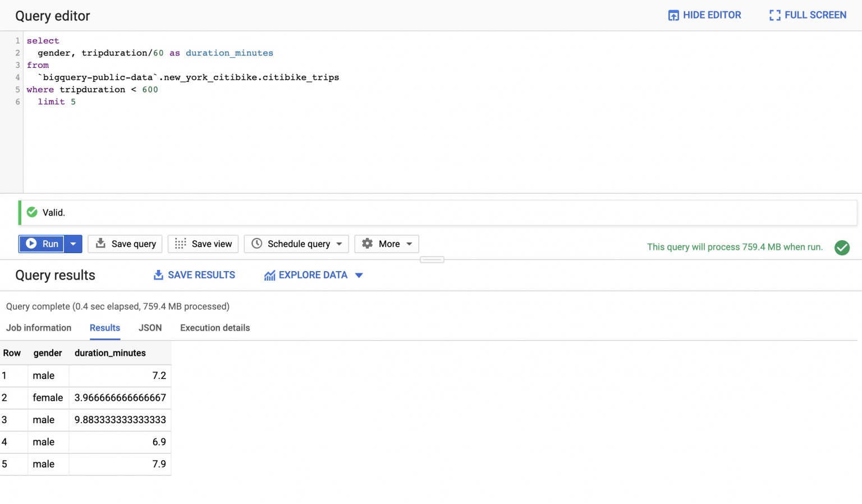Screen dimensions: 862x504
Task: Click the Explore Data chart icon
Action: pyautogui.click(x=270, y=275)
